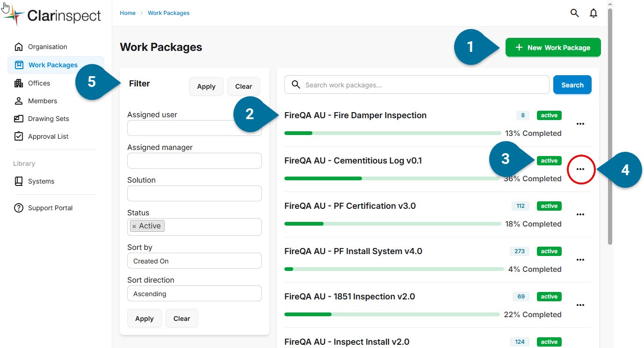
Task: Click Clear at bottom of Filter panel
Action: 182,318
